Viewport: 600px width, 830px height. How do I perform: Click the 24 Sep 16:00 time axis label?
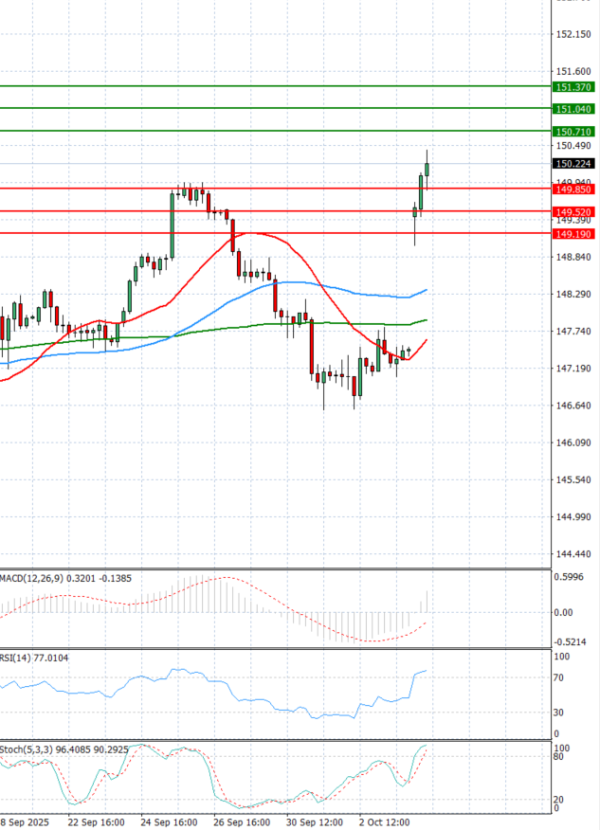(x=168, y=822)
